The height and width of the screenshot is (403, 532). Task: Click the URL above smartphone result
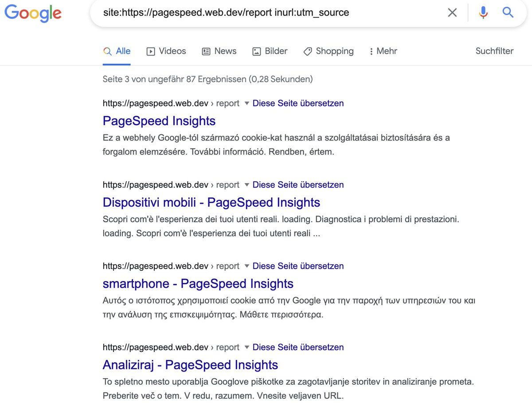tap(171, 266)
